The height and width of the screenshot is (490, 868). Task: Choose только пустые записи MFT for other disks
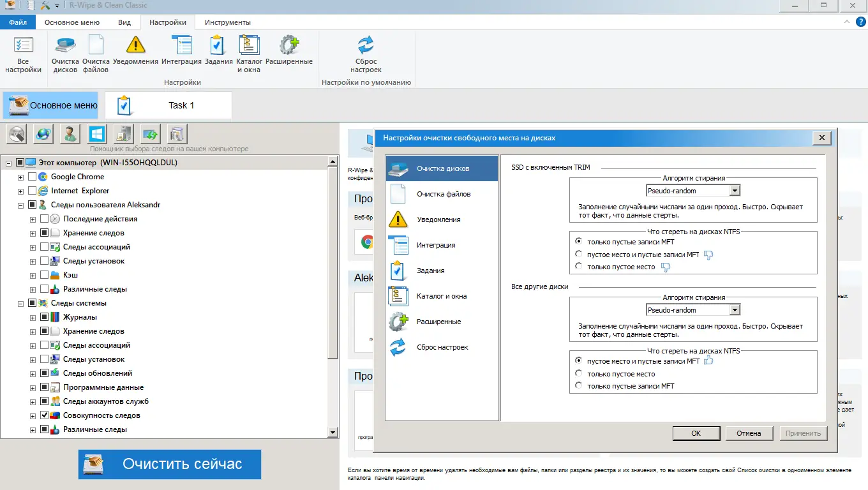tap(579, 385)
